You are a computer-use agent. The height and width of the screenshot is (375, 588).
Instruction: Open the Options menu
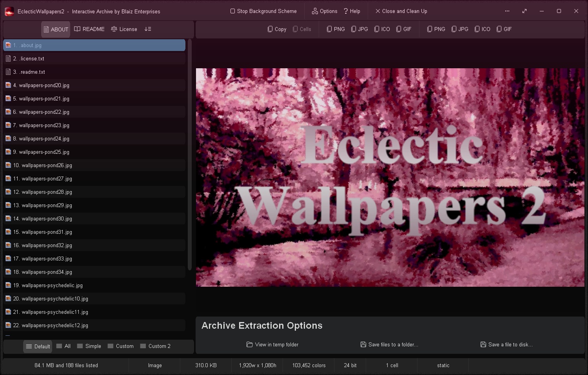325,11
